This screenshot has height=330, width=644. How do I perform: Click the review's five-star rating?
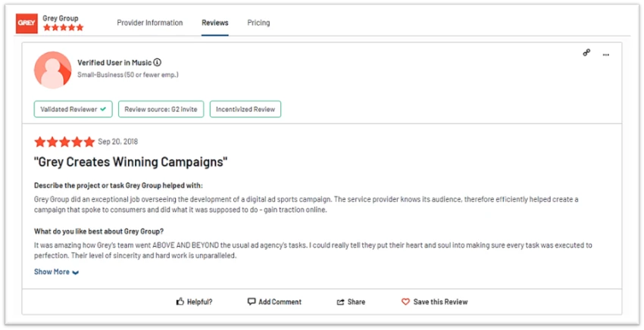64,142
